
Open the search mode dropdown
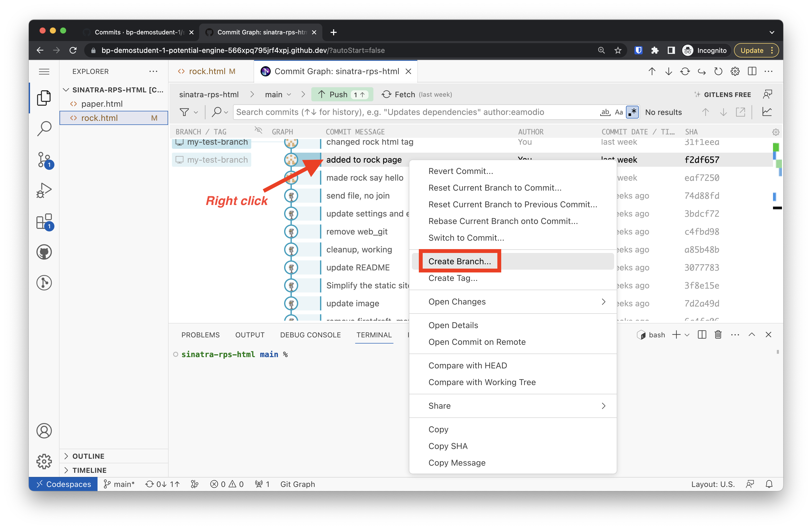(220, 112)
